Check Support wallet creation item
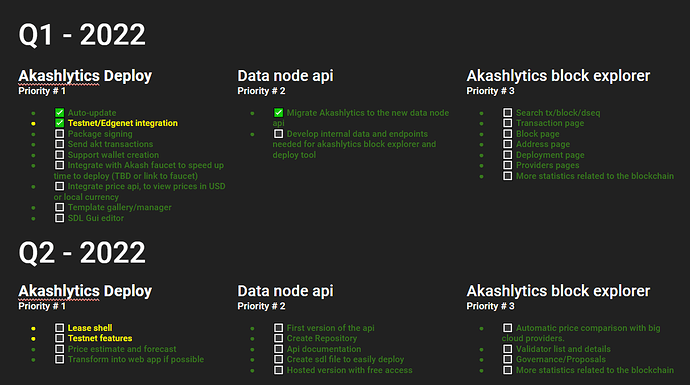 click(59, 155)
